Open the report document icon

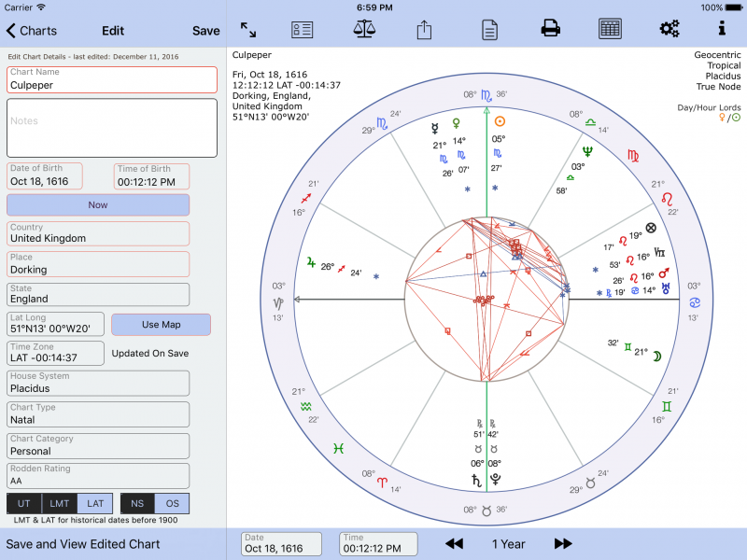(x=488, y=29)
